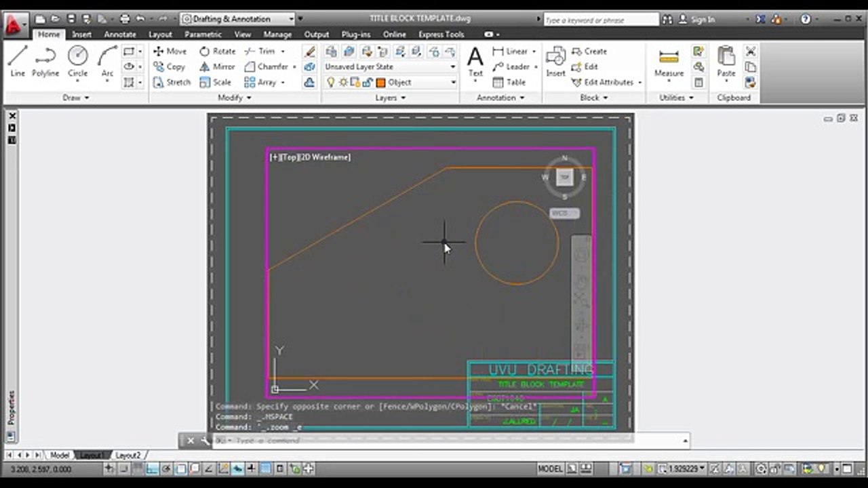Expand the Utilities panel
The image size is (868, 488).
click(x=676, y=98)
